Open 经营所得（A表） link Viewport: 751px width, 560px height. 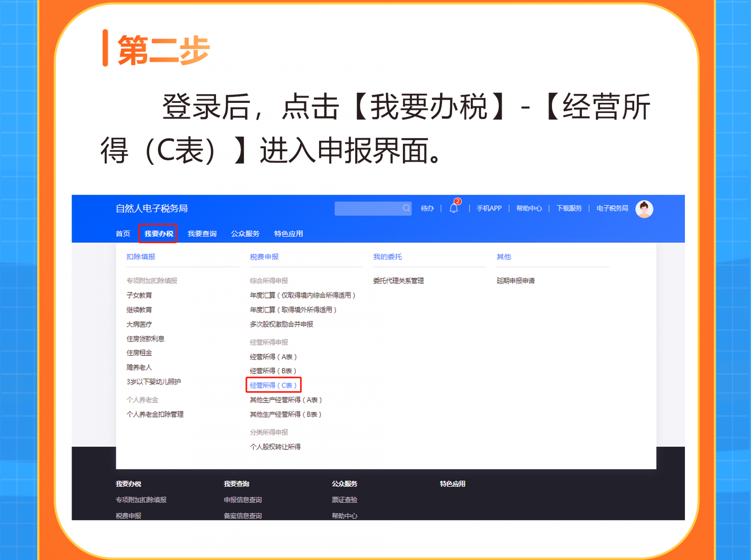click(273, 357)
